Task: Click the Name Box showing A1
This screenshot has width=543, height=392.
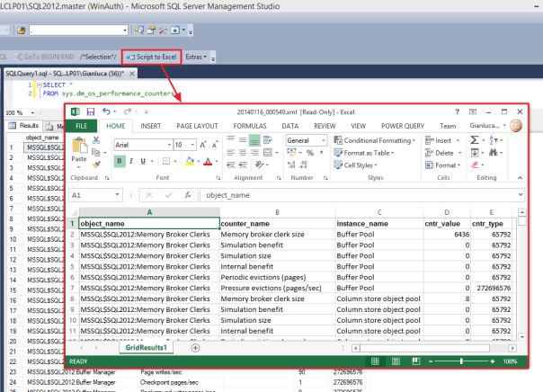Action: (95, 195)
